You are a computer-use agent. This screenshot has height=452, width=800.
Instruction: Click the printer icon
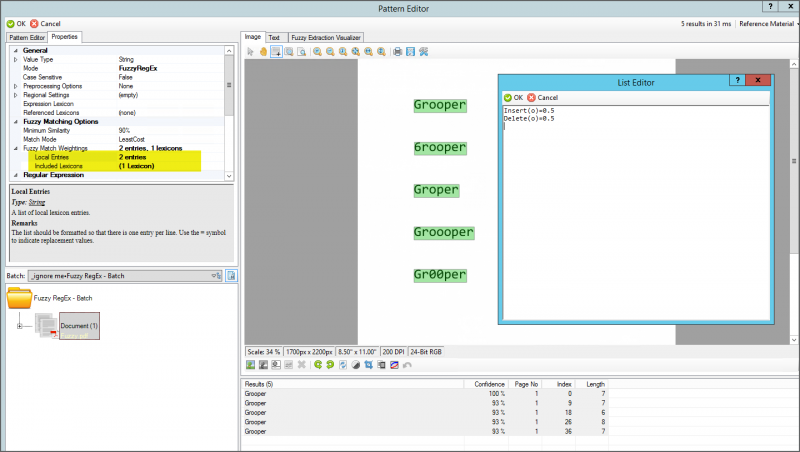coord(397,52)
